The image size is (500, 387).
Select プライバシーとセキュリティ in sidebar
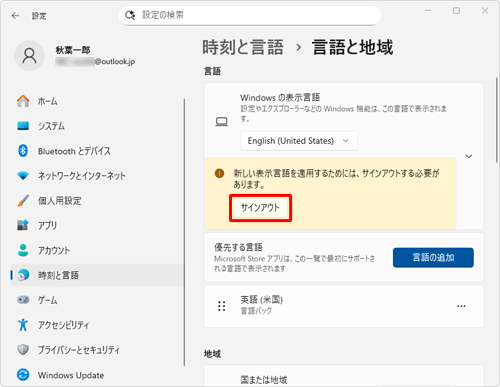(97, 350)
